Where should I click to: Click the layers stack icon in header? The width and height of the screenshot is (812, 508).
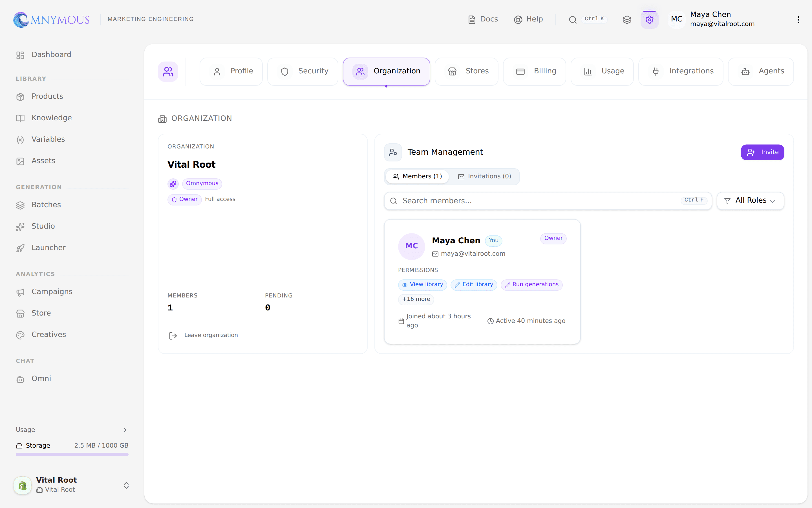[627, 19]
